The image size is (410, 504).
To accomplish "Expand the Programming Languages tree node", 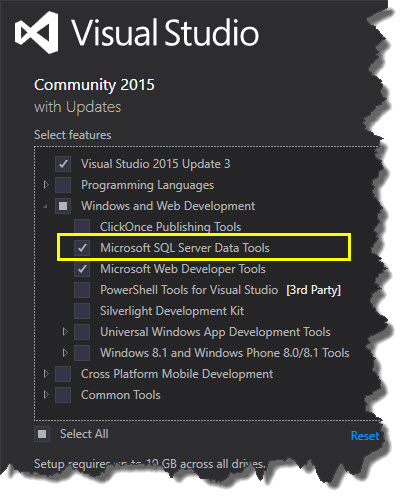I will (46, 185).
